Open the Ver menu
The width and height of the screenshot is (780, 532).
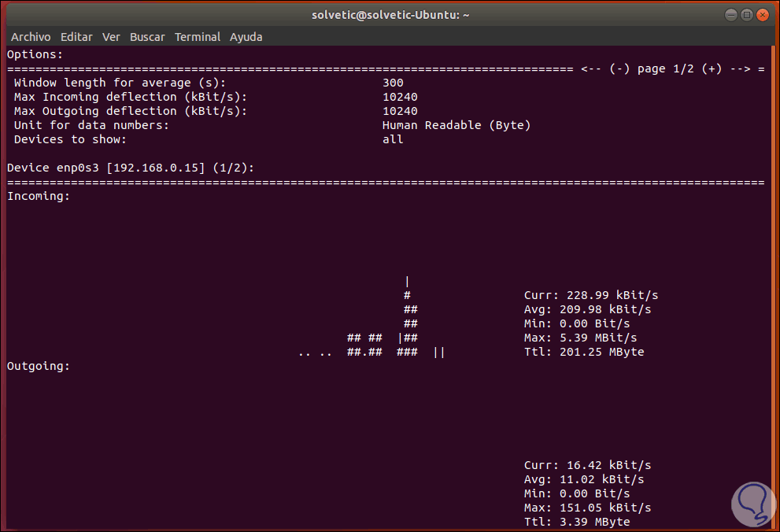(x=111, y=37)
